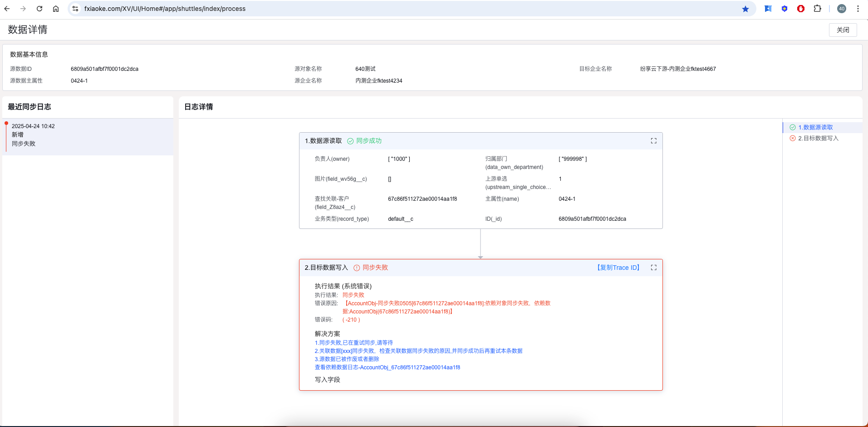
Task: Click the profile avatar showing 40
Action: point(842,9)
